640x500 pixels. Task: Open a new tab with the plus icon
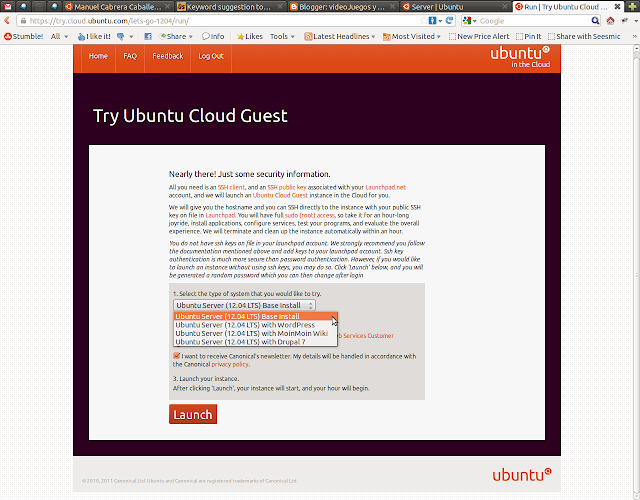632,7
